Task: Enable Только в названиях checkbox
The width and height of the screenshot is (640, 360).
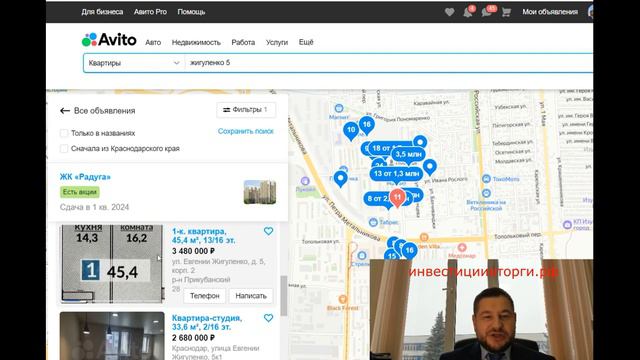Action: point(64,133)
